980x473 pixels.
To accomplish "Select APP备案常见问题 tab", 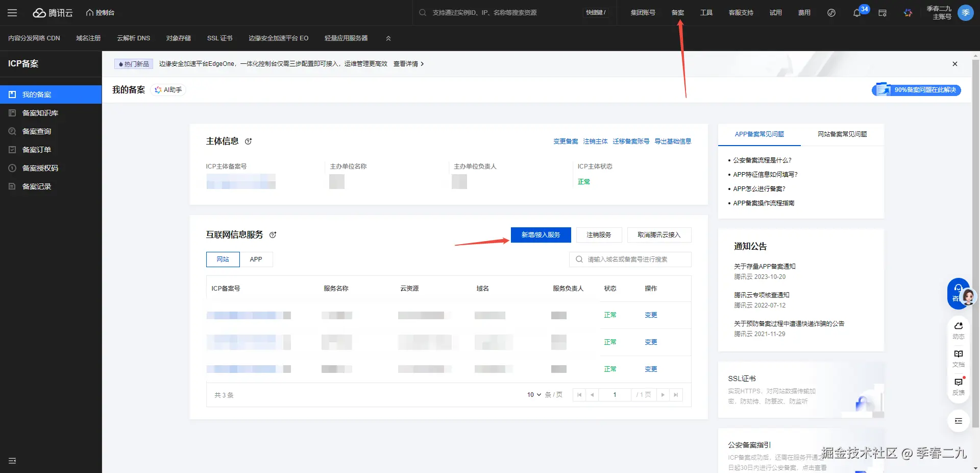I will click(x=759, y=134).
